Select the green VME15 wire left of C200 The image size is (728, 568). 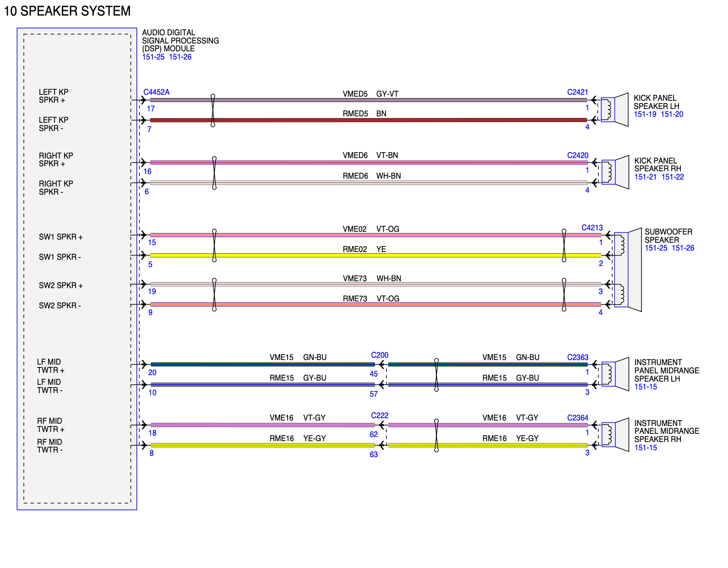pos(263,365)
